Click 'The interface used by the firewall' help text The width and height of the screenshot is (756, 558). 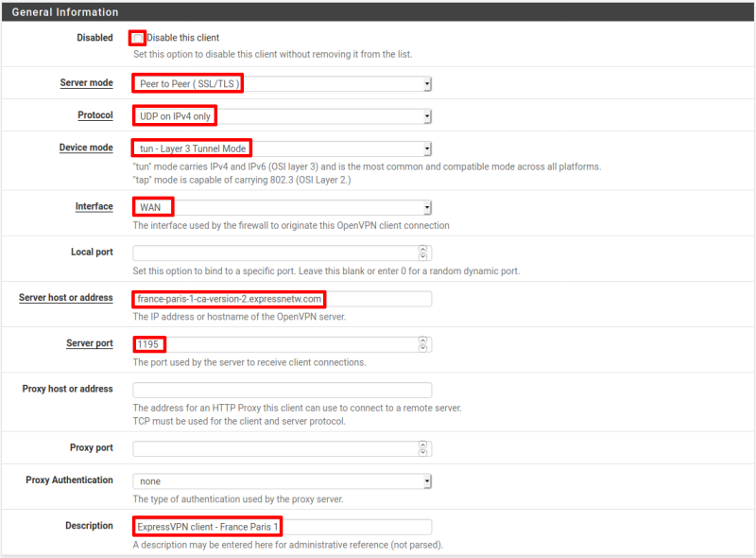tap(291, 225)
